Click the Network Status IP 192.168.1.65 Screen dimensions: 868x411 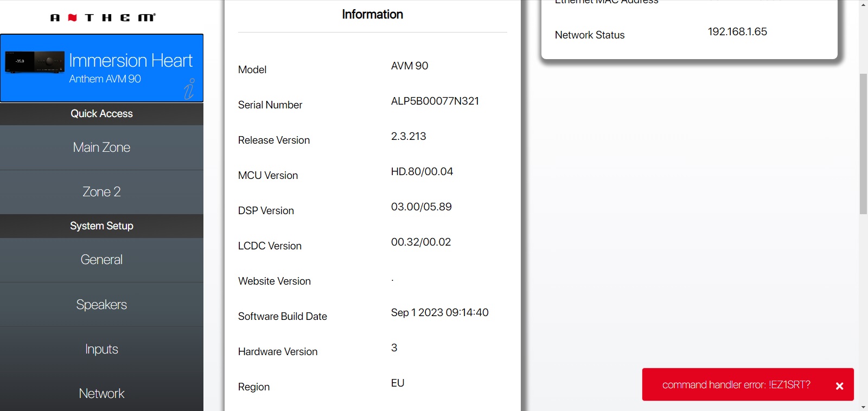tap(737, 32)
